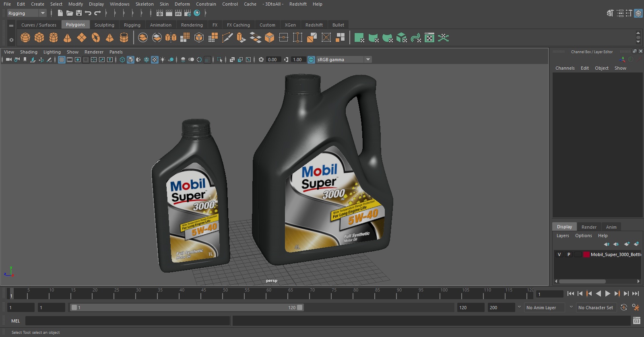Open the viewport Shading menu
Viewport: 644px width, 337px height.
[29, 52]
